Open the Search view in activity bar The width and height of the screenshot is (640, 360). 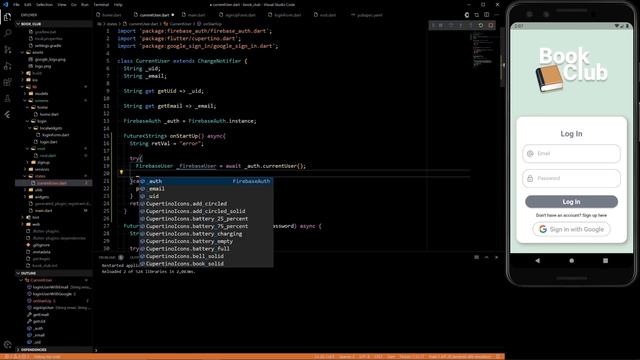point(7,33)
